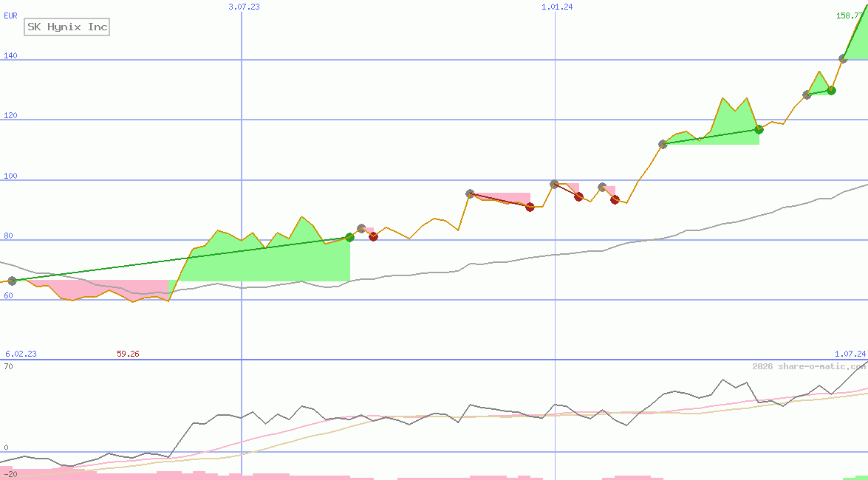Image resolution: width=868 pixels, height=480 pixels.
Task: Select the red marker below the 98 resistance line
Action: 614,201
